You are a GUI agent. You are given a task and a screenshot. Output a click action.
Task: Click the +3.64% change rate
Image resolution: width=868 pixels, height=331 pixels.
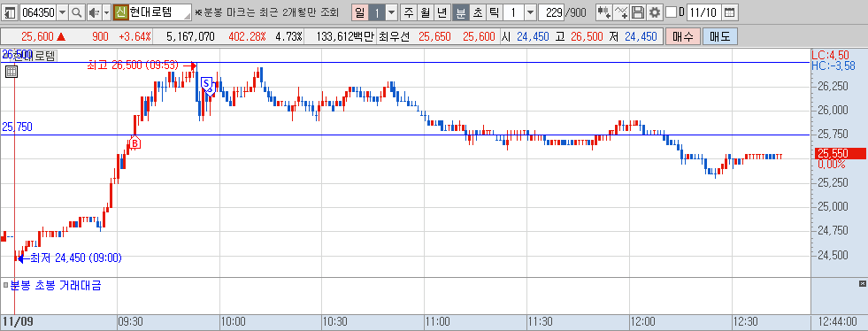[134, 37]
